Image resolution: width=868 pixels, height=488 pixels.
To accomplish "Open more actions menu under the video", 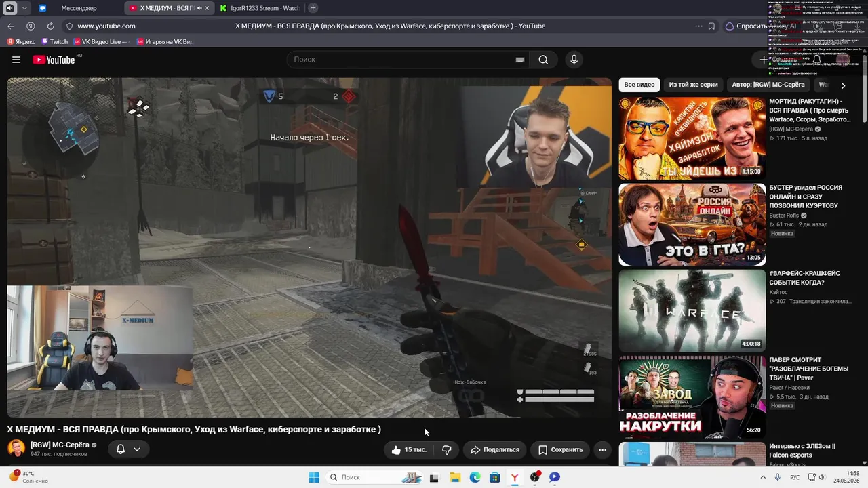I will 602,449.
